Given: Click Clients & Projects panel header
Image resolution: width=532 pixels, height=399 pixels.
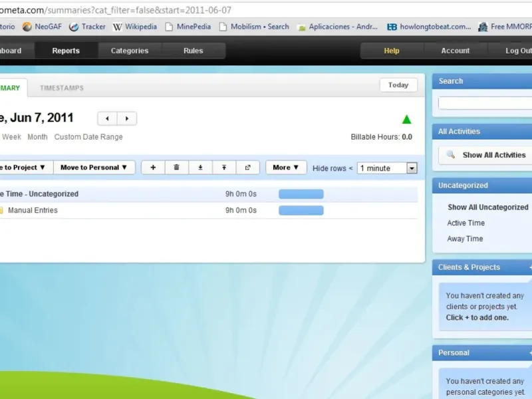Looking at the screenshot, I should [481, 267].
